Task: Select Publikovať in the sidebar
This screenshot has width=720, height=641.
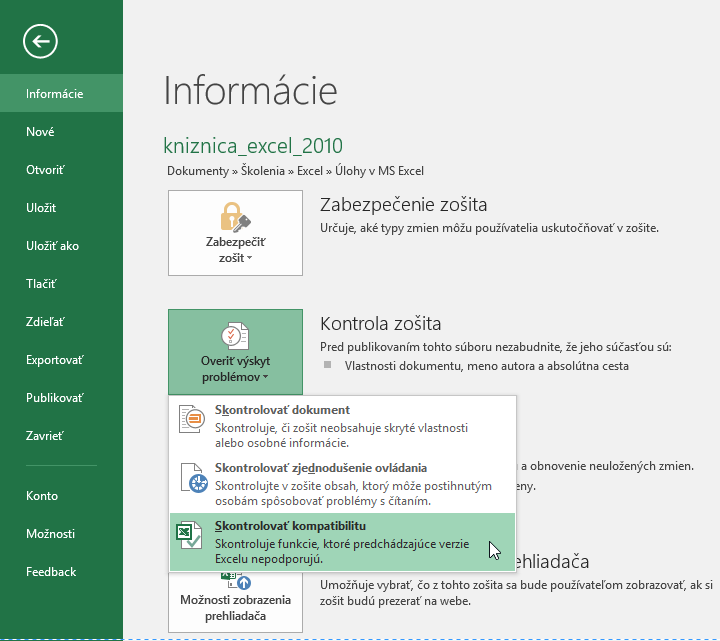Action: [x=62, y=398]
